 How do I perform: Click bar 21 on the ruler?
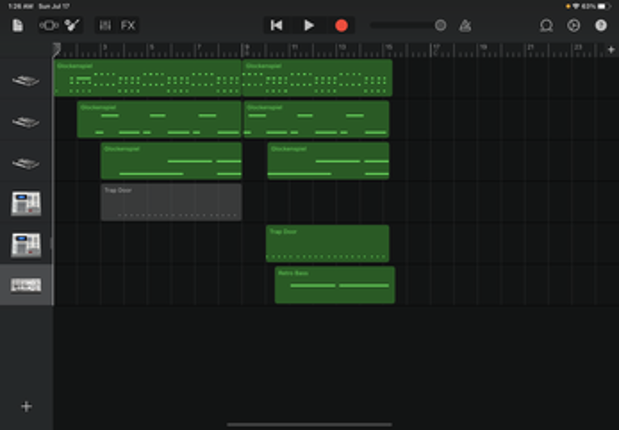[531, 47]
